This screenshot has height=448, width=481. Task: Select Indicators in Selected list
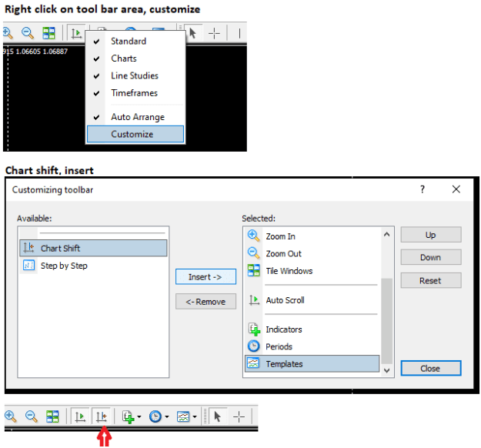312,329
